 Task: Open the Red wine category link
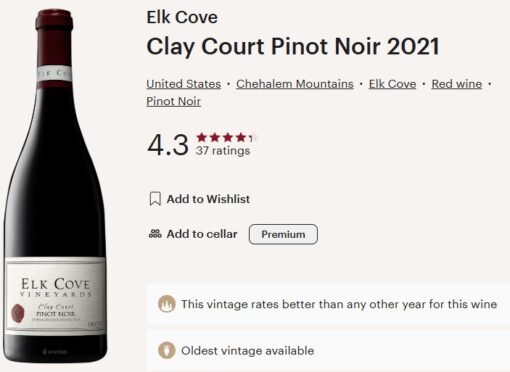pos(457,84)
